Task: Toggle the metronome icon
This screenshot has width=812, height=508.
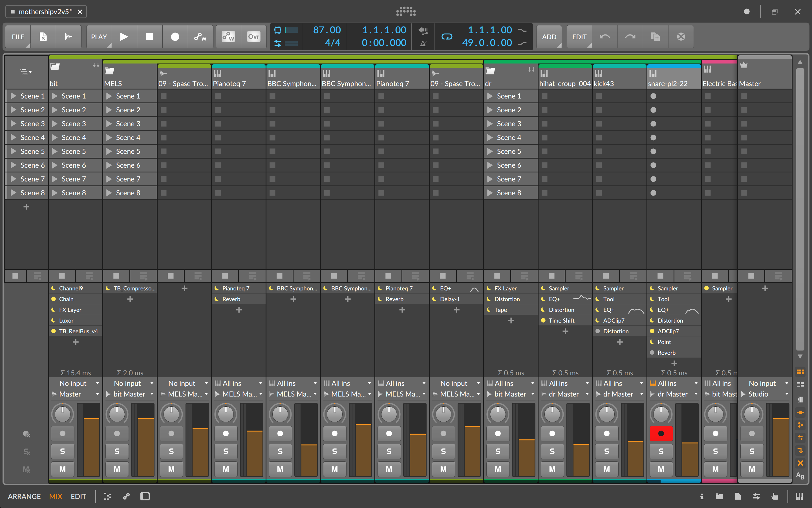Action: pos(423,43)
